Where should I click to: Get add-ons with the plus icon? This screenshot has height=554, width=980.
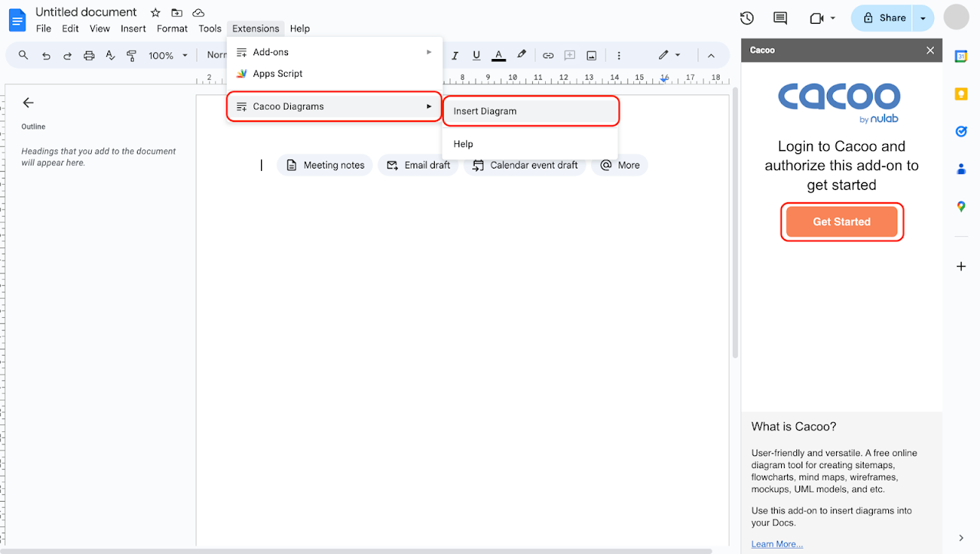pos(962,267)
